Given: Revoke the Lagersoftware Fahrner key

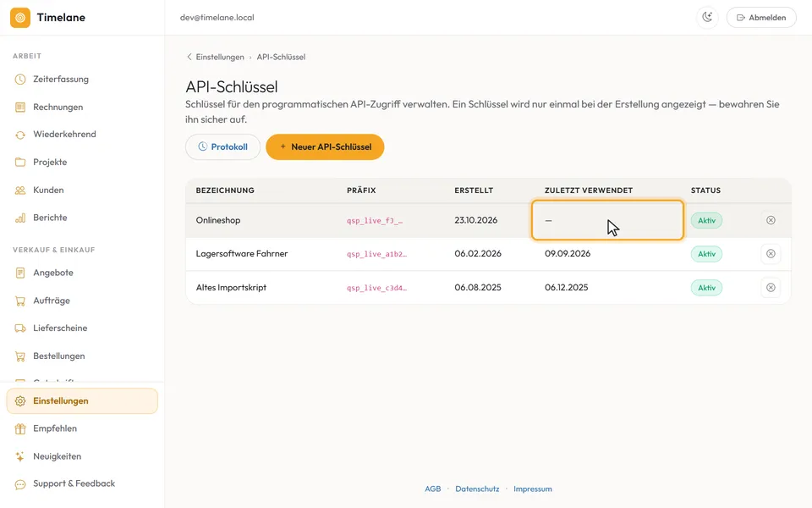Looking at the screenshot, I should (771, 254).
